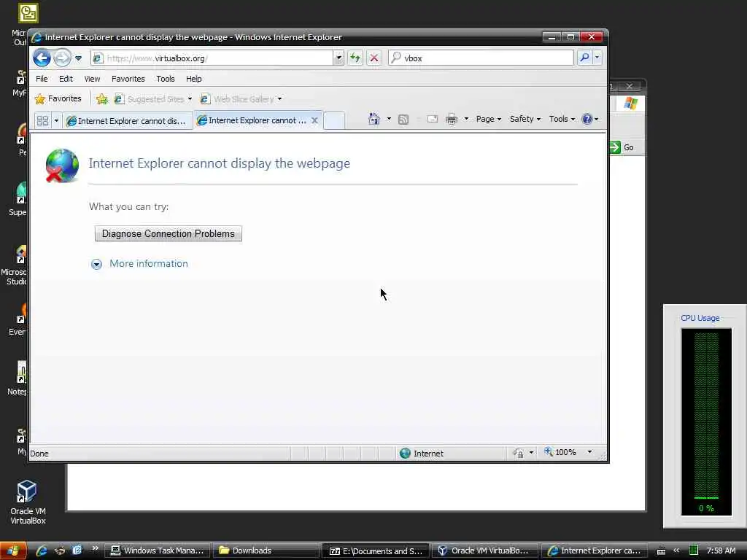
Task: Expand More information section
Action: pos(96,264)
